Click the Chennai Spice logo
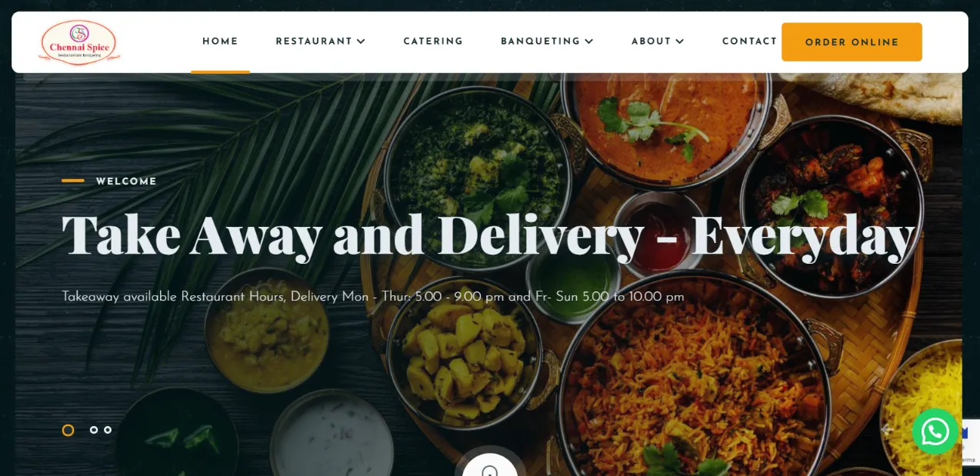 78,42
